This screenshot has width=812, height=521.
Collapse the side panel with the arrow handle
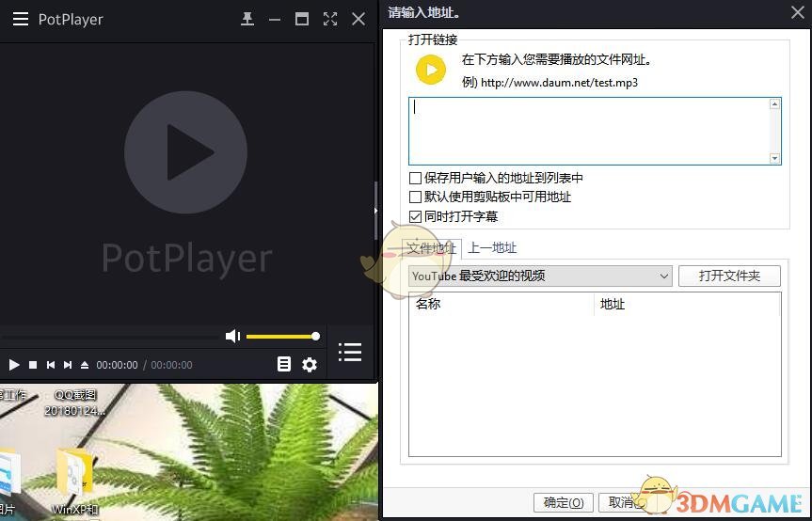(376, 211)
